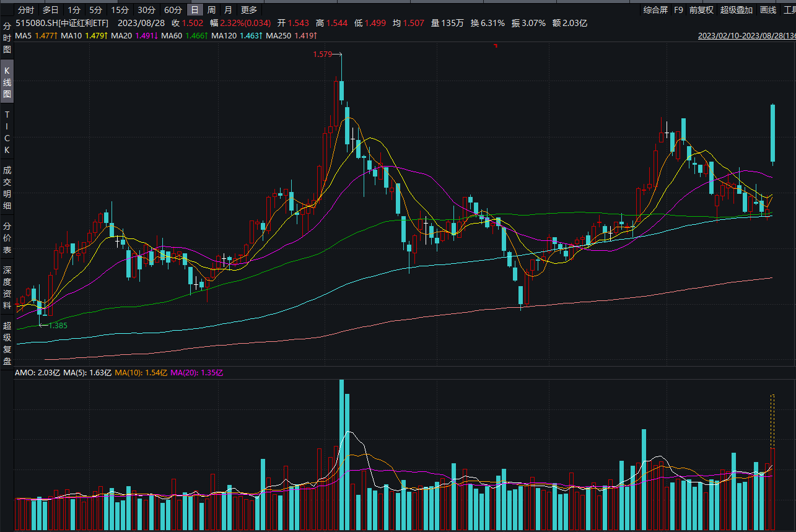Switch to the 60分 interval tab
Viewport: 796px width, 532px height.
click(174, 10)
